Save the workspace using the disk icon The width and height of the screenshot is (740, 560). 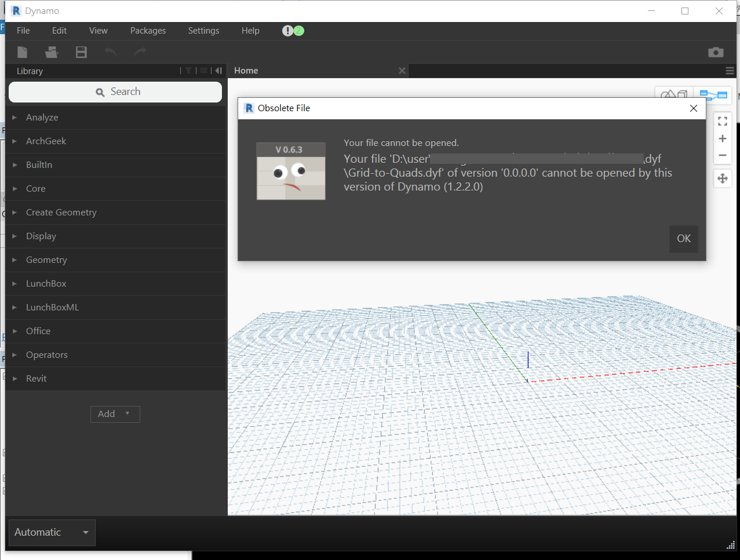click(x=81, y=52)
